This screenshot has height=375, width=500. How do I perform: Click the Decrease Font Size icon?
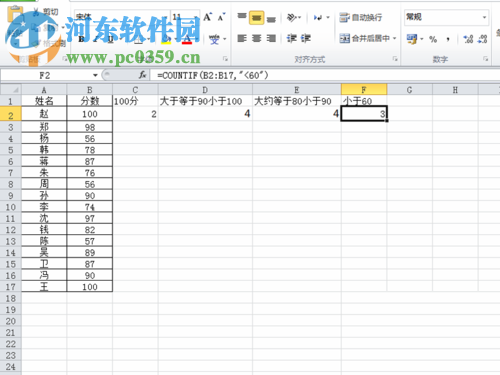221,17
